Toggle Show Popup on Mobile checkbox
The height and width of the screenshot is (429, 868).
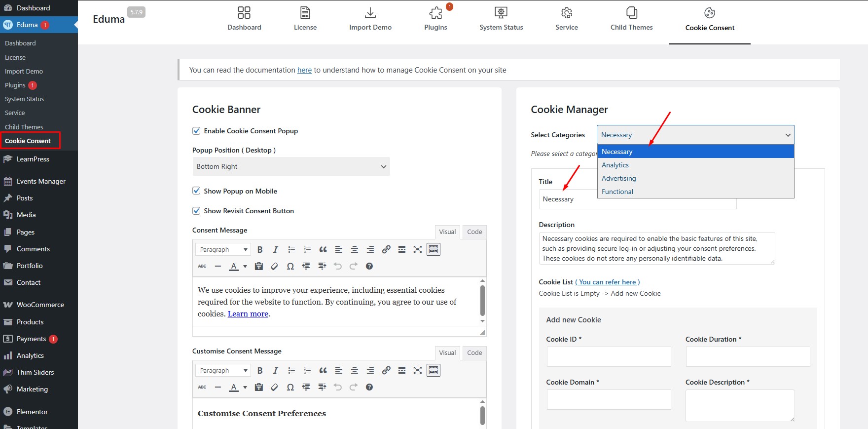196,191
